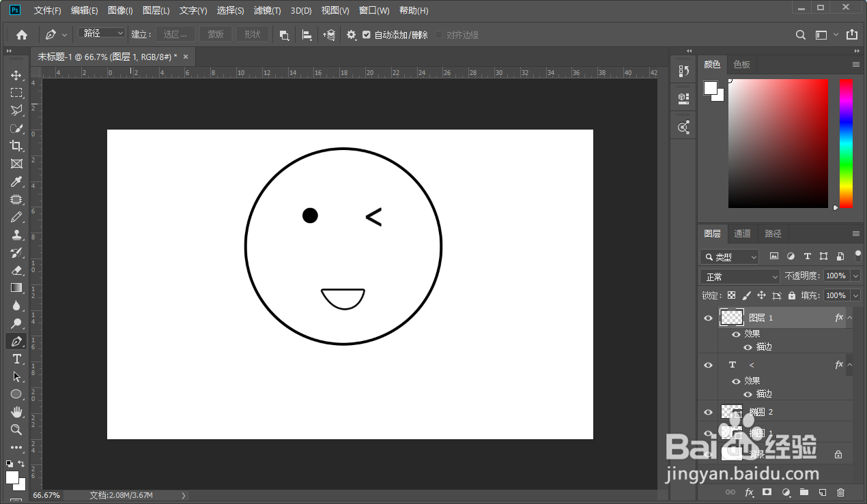The width and height of the screenshot is (867, 504).
Task: Click the Home icon in options bar
Action: pyautogui.click(x=22, y=34)
